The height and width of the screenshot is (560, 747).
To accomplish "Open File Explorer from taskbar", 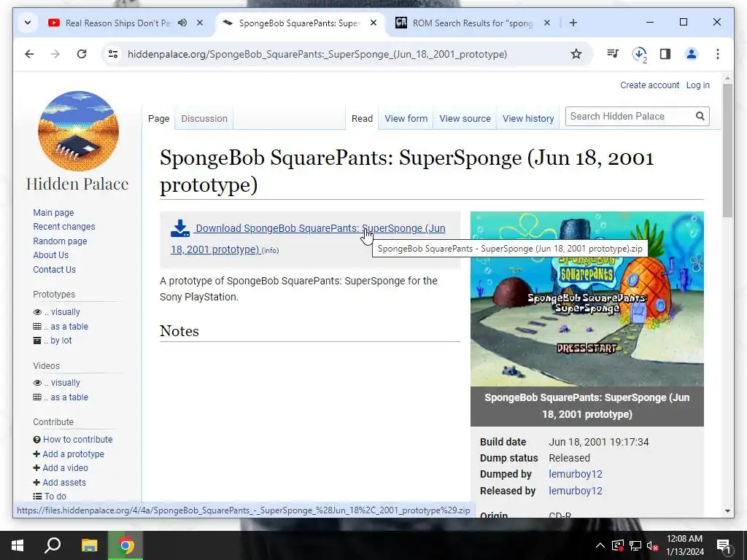I will pos(89,545).
